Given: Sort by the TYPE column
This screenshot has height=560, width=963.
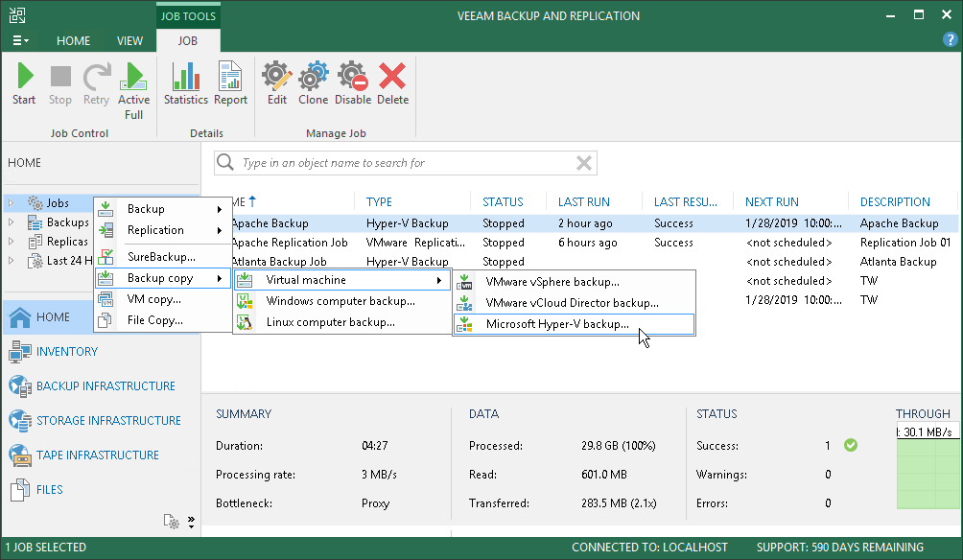Looking at the screenshot, I should (x=379, y=202).
